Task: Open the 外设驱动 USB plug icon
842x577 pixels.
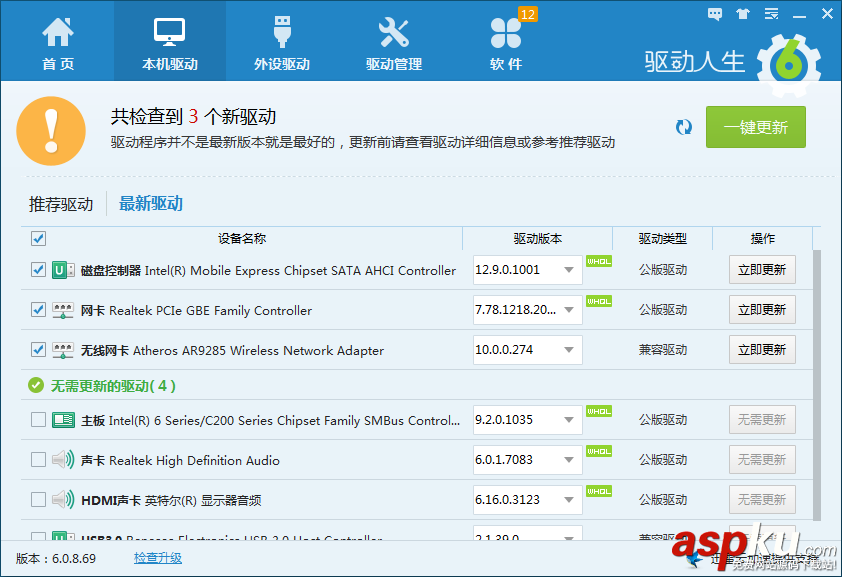Action: pos(282,32)
